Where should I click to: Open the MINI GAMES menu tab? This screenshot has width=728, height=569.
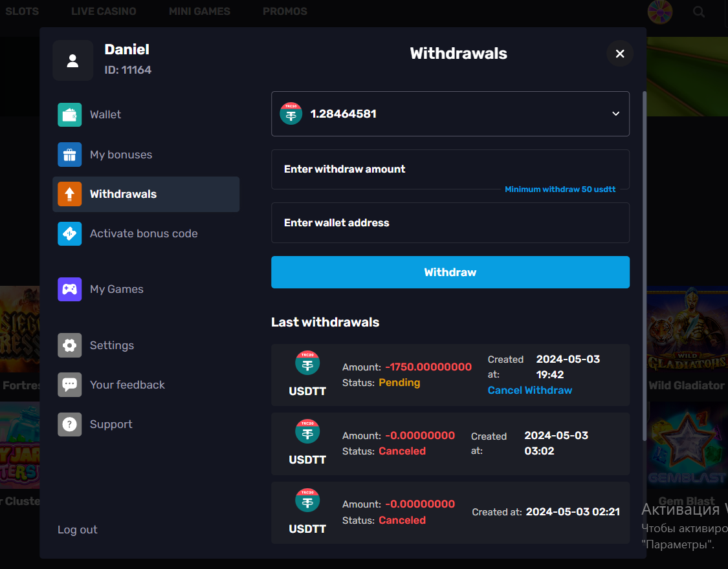coord(199,12)
